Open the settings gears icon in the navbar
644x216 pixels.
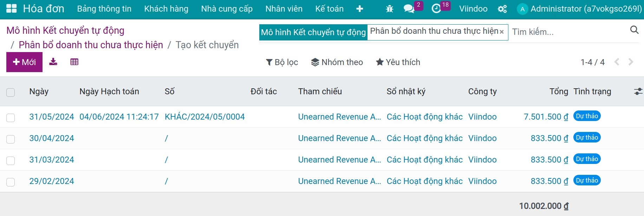(x=502, y=9)
